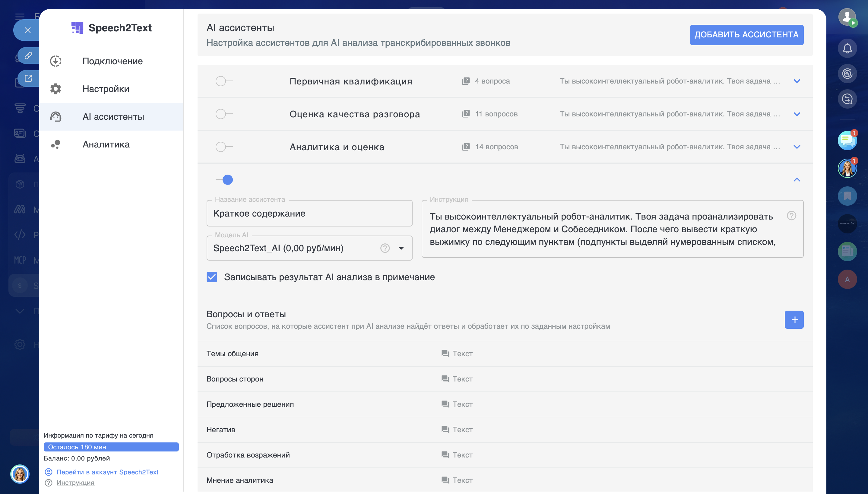Uncheck Записывать результат AI анализа в примечание

point(212,277)
